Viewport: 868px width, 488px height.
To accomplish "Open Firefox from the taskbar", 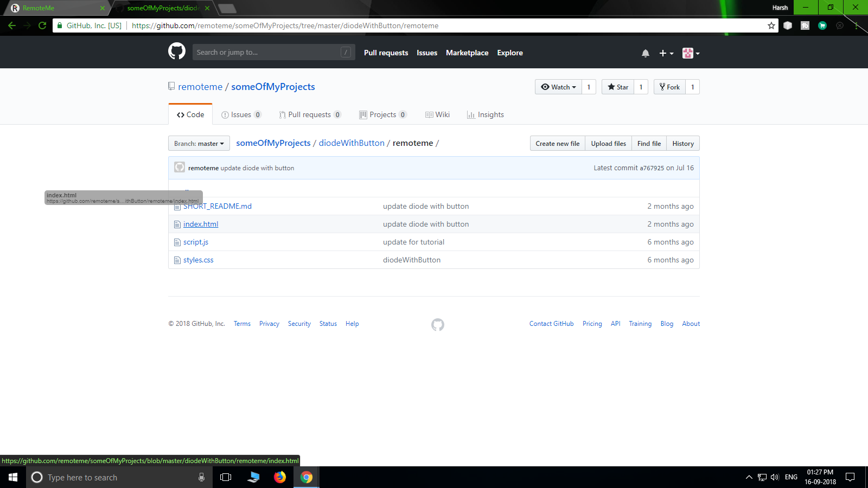I will coord(280,477).
